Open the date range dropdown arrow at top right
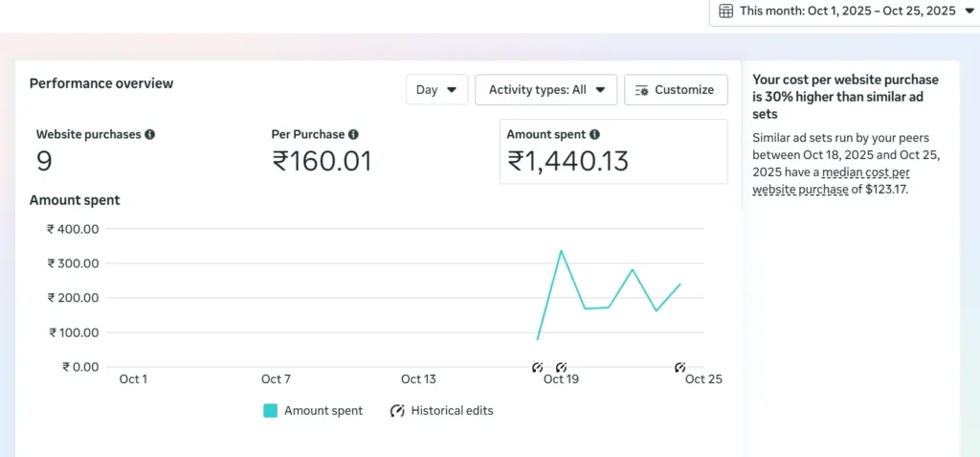Image resolution: width=980 pixels, height=457 pixels. [x=969, y=11]
